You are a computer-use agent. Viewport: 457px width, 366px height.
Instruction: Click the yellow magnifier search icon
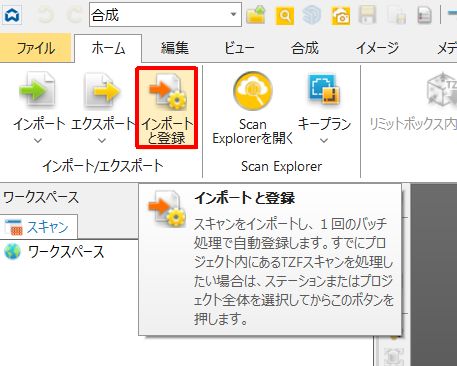click(285, 15)
